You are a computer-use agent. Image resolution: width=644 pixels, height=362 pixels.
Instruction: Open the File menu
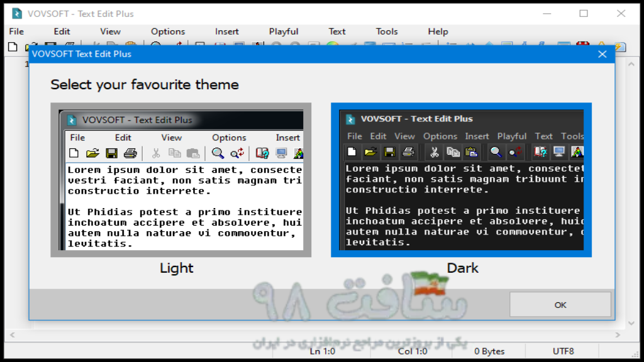(16, 31)
